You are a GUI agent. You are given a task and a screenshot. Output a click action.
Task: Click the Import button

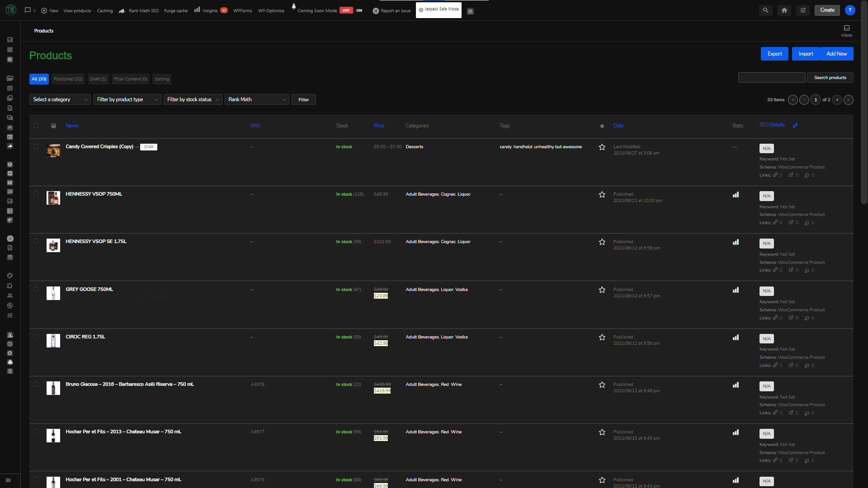click(x=806, y=54)
